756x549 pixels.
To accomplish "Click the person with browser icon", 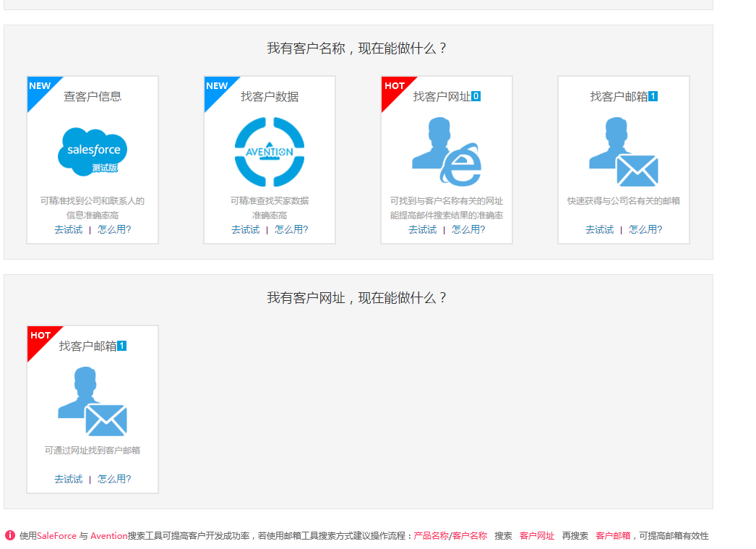I will [x=446, y=152].
